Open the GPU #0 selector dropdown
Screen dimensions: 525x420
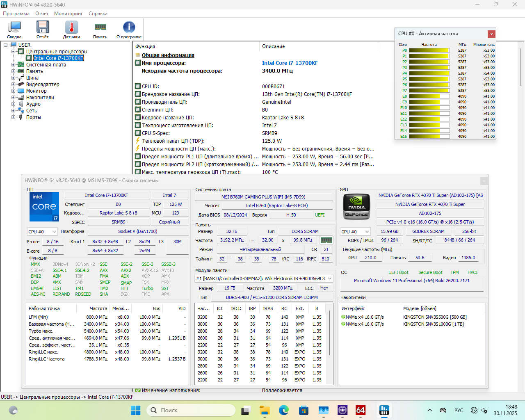pos(355,232)
